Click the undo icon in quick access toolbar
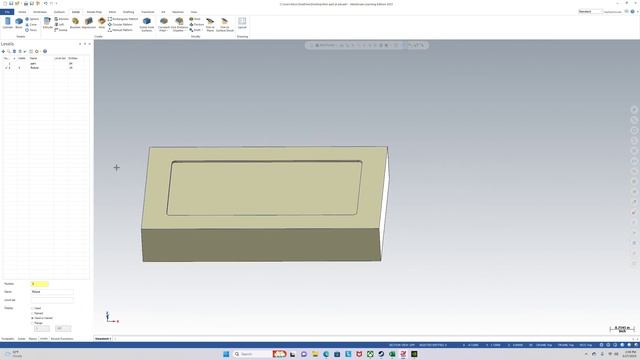The height and width of the screenshot is (360, 640). point(46,4)
